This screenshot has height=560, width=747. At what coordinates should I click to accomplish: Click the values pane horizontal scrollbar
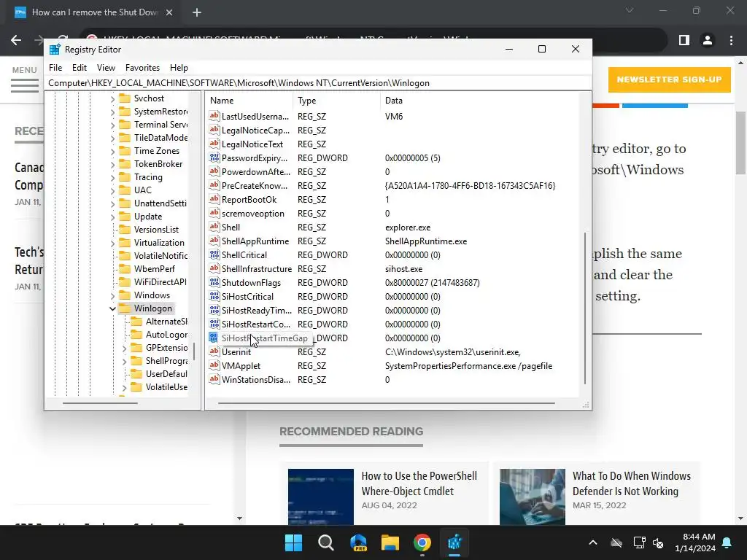tap(387, 403)
